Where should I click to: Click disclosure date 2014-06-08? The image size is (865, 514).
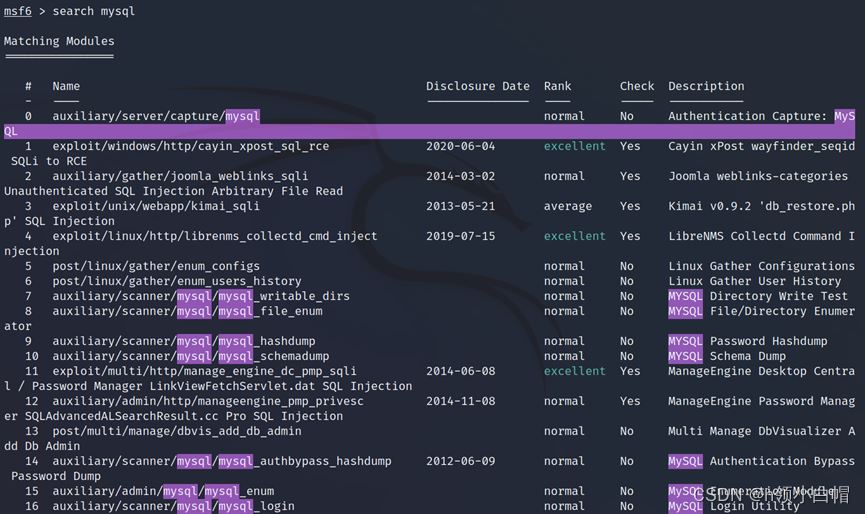point(461,371)
